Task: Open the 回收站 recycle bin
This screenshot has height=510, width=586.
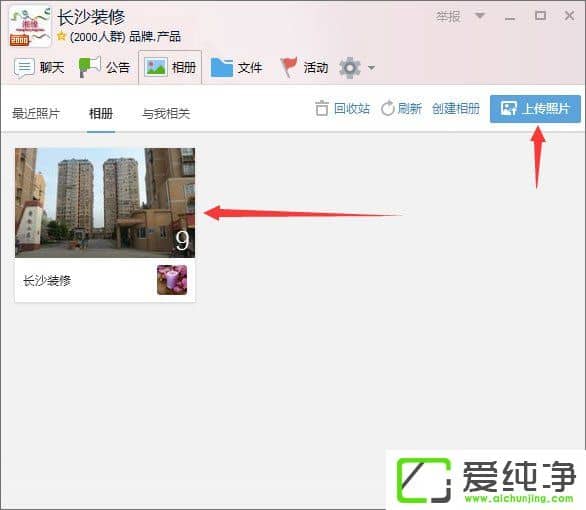Action: point(343,109)
